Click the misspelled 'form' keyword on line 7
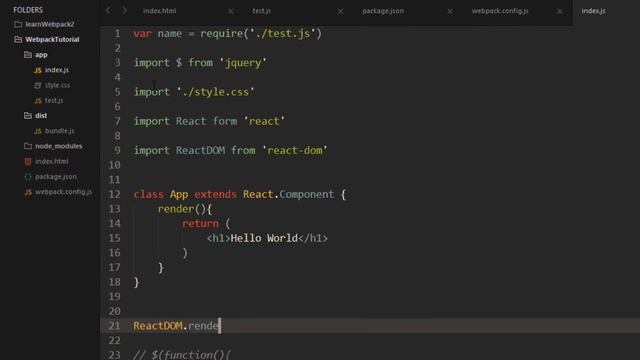This screenshot has height=360, width=640. tap(224, 121)
